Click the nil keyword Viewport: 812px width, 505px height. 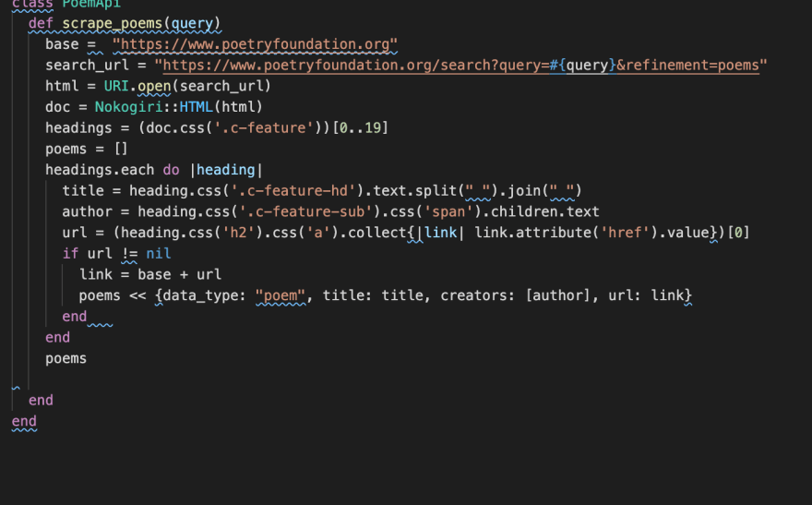point(159,254)
